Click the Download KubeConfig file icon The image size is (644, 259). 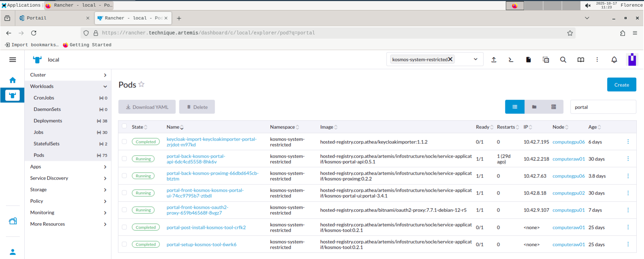(528, 60)
